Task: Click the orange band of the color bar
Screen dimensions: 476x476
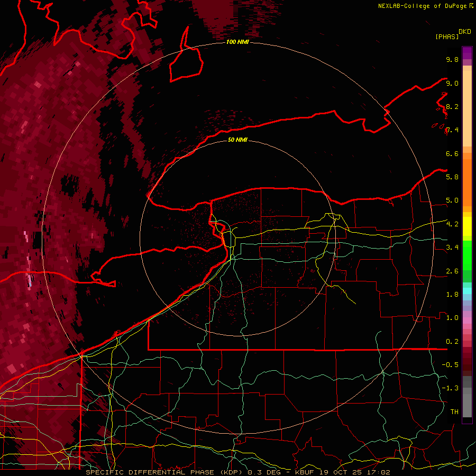Action: [467, 182]
